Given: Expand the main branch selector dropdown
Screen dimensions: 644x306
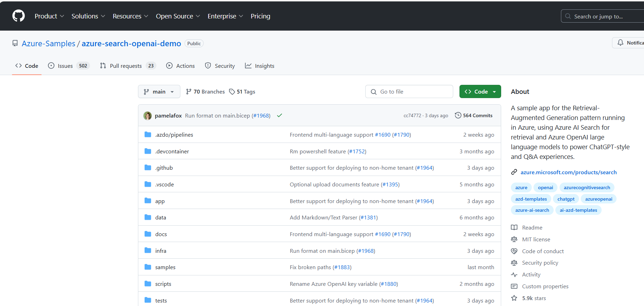Looking at the screenshot, I should (159, 92).
